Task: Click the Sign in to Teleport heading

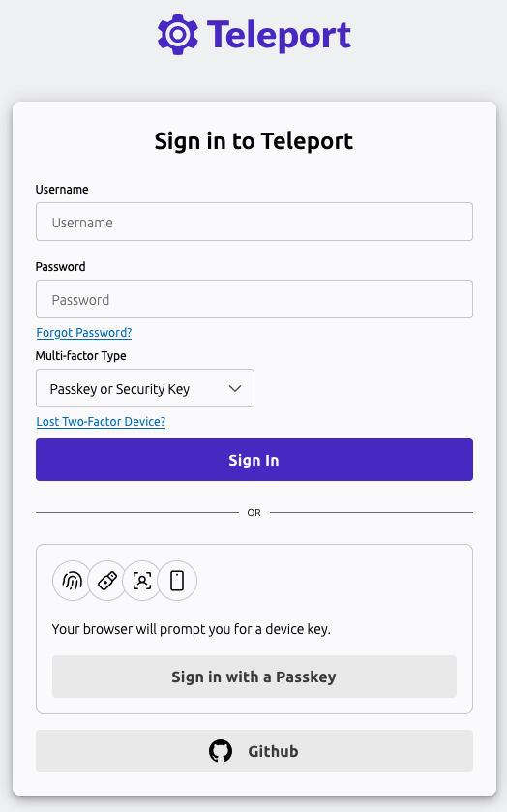Action: 253,141
